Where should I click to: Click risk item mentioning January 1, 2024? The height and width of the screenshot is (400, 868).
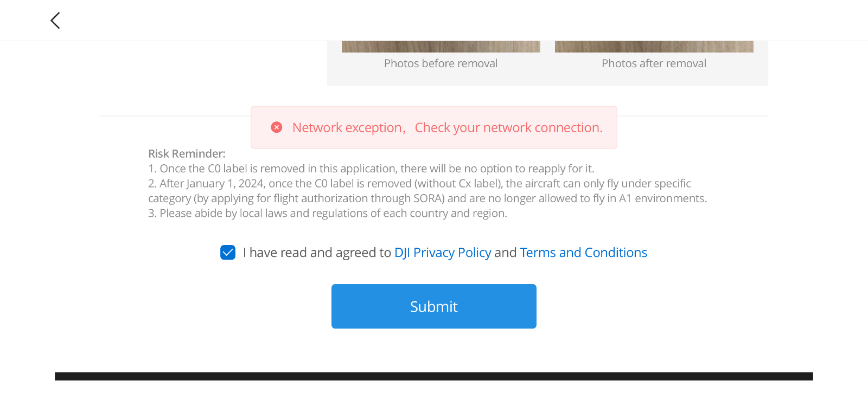[x=427, y=191]
